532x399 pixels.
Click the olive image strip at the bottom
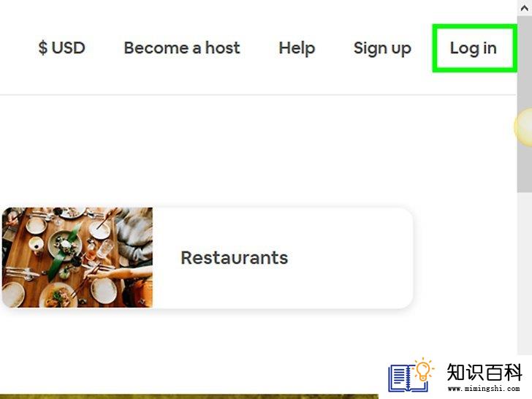click(189, 397)
